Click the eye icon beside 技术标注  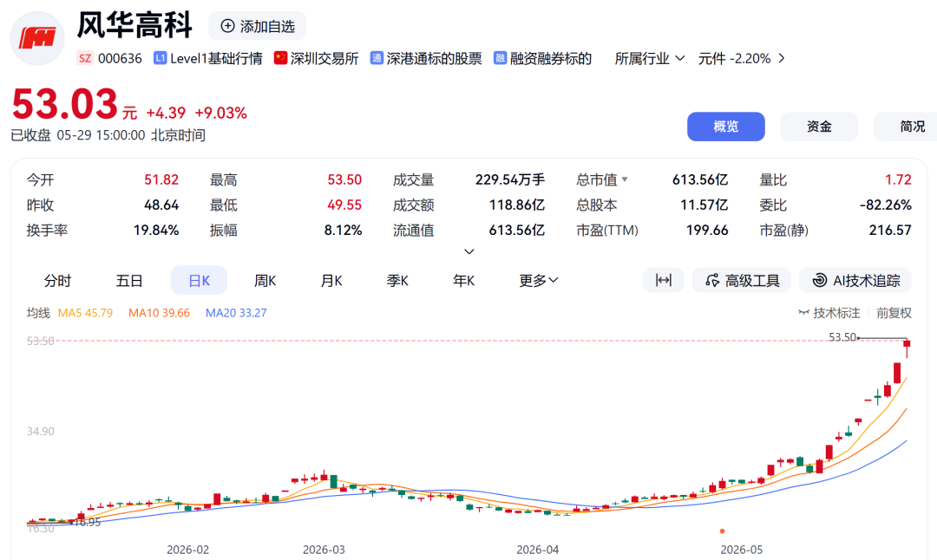[803, 312]
